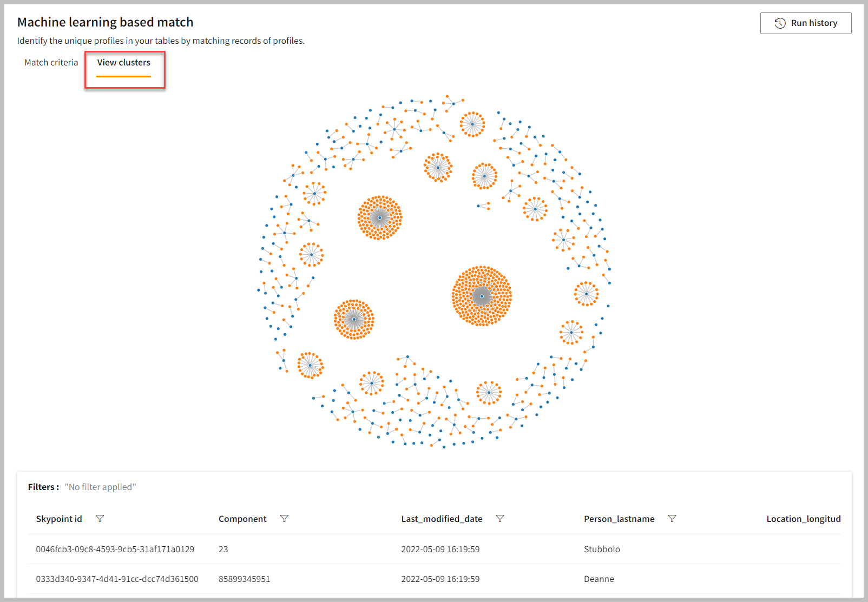Click the "No filter applied" filters text

click(x=100, y=487)
